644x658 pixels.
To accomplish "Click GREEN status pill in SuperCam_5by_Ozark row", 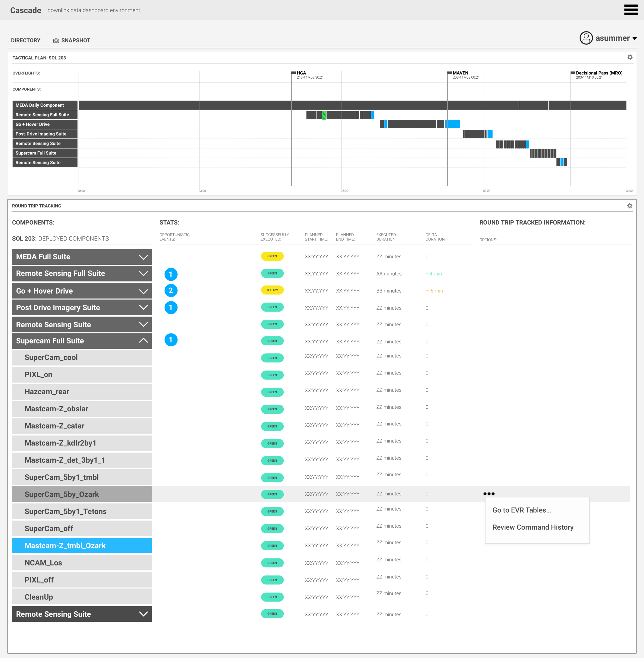I will (272, 495).
